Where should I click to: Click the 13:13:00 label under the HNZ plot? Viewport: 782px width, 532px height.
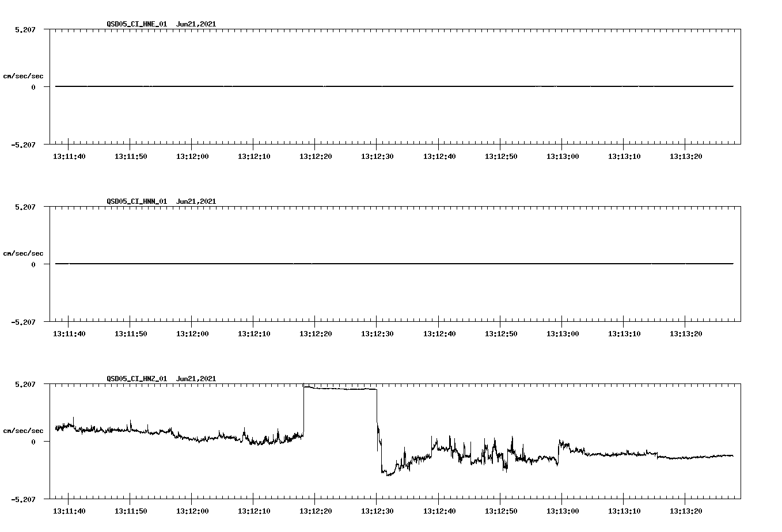(563, 511)
